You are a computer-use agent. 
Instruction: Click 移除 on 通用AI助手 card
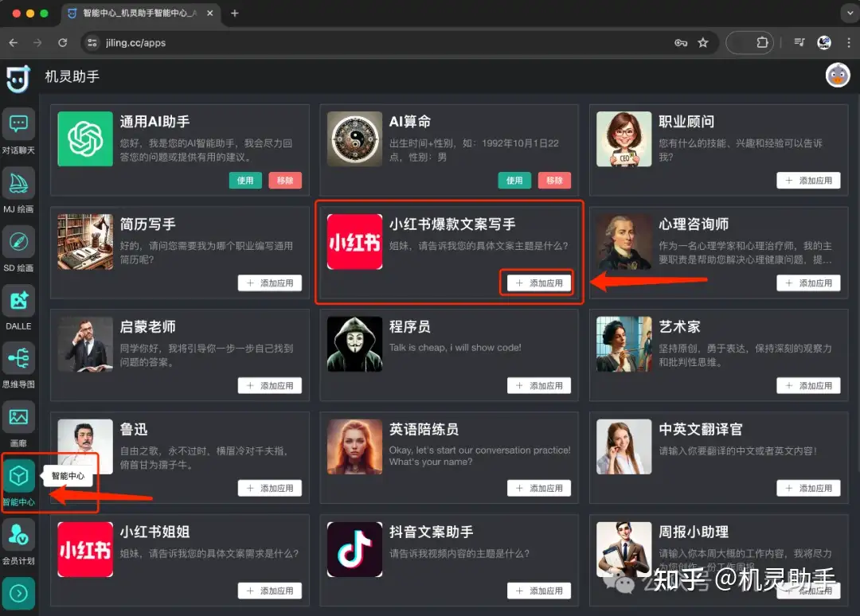click(285, 181)
